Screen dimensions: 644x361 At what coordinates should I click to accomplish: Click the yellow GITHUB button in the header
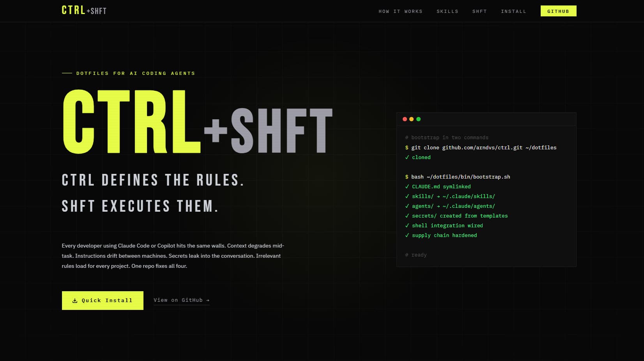point(558,11)
